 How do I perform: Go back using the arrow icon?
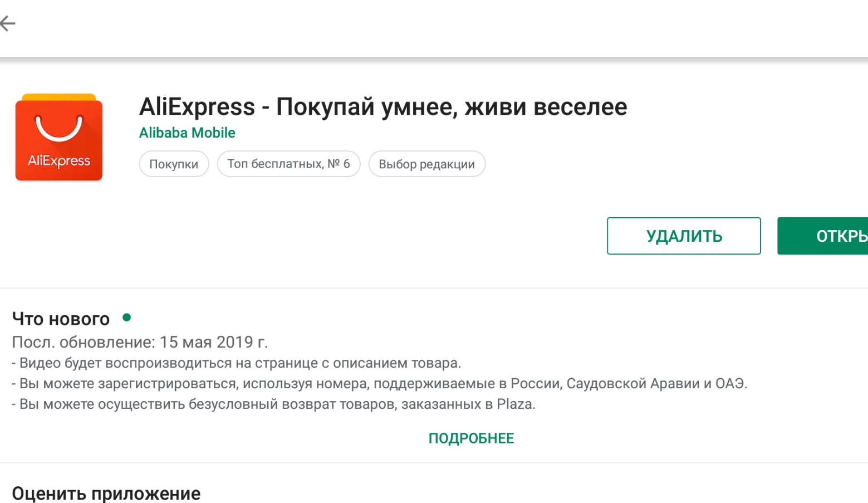click(x=7, y=23)
